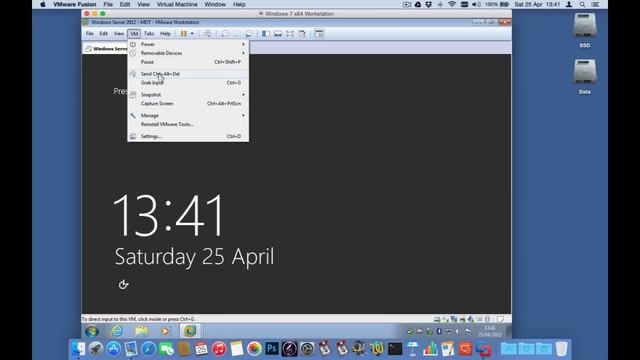
Task: Click the Windows Start orb
Action: (92, 331)
